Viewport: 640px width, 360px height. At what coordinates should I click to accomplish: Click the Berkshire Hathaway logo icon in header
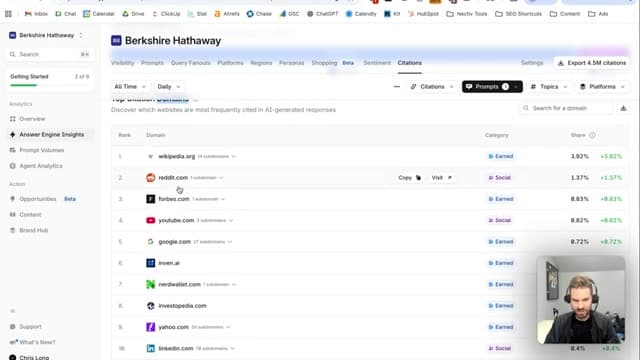tap(116, 40)
